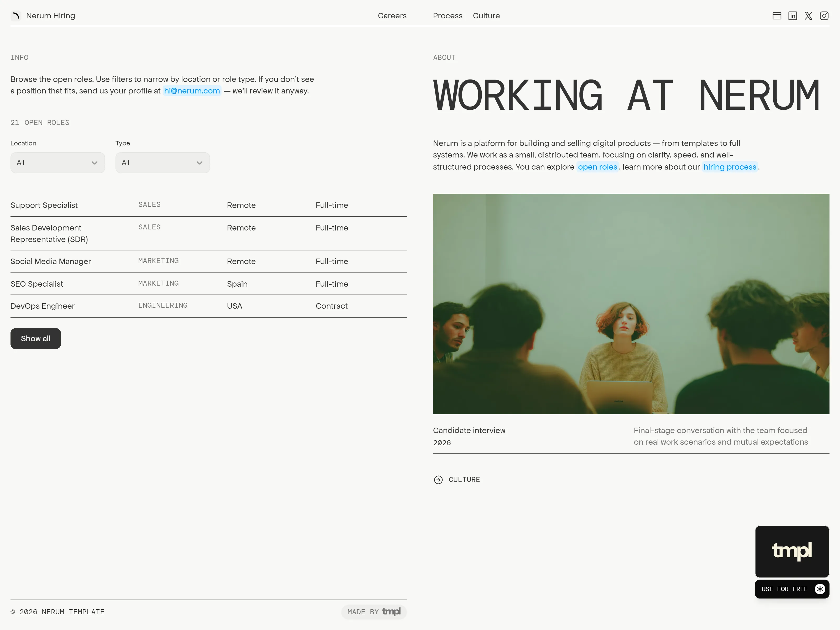Expand the Type filter dropdown

click(x=162, y=162)
